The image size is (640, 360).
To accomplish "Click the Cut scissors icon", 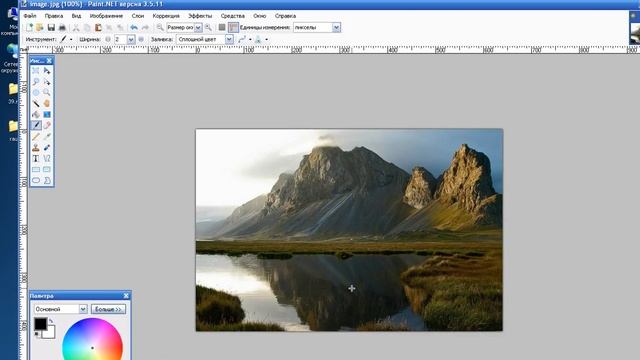I will tap(76, 27).
